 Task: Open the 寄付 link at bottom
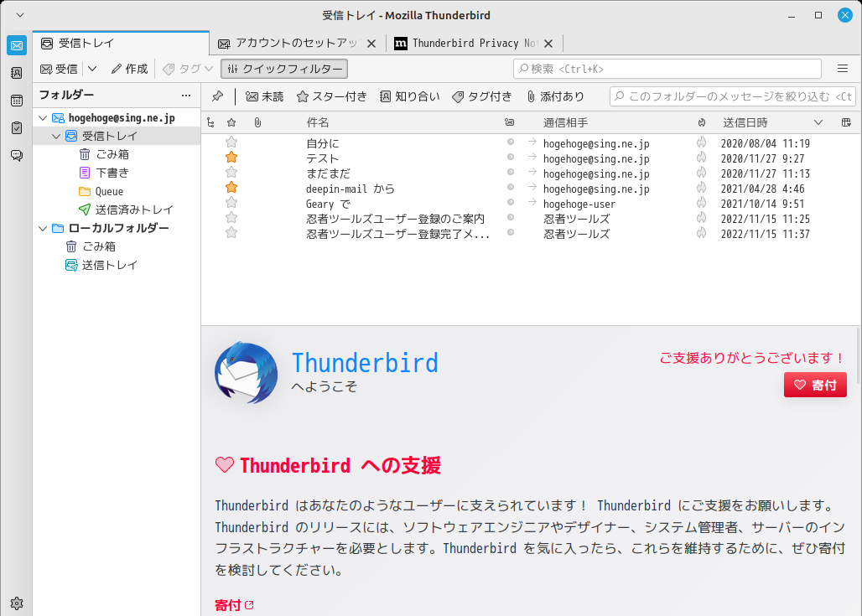234,606
